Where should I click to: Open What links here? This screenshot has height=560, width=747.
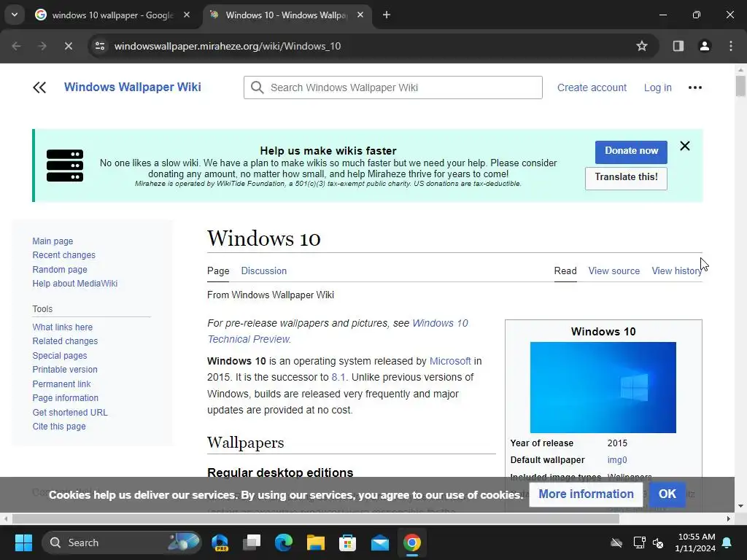[x=63, y=327]
